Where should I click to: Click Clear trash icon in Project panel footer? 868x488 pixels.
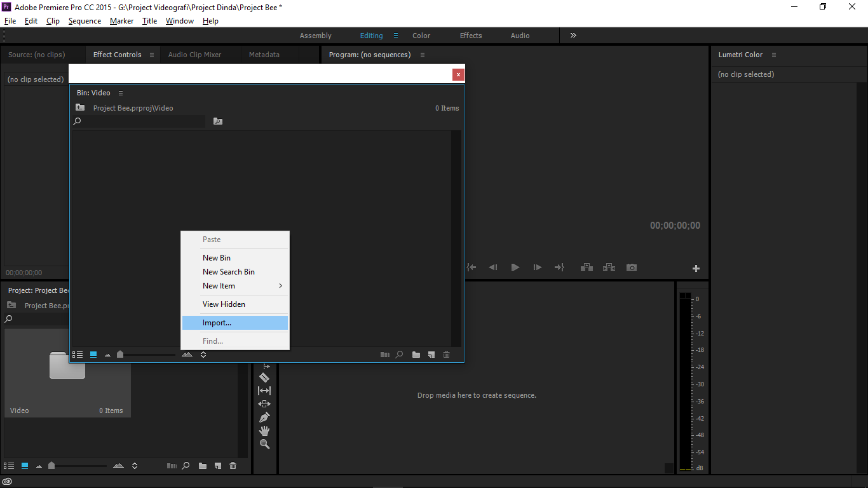[x=233, y=466]
